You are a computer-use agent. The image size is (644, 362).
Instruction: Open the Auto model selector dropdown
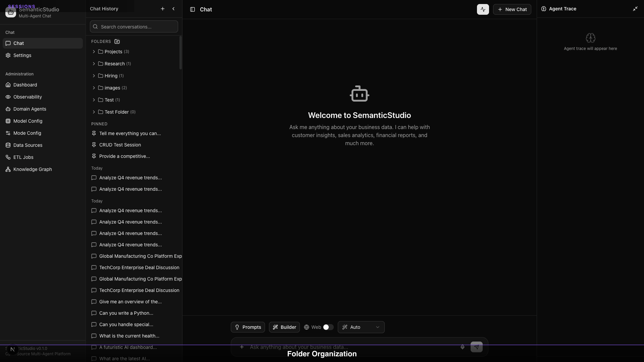pos(361,327)
